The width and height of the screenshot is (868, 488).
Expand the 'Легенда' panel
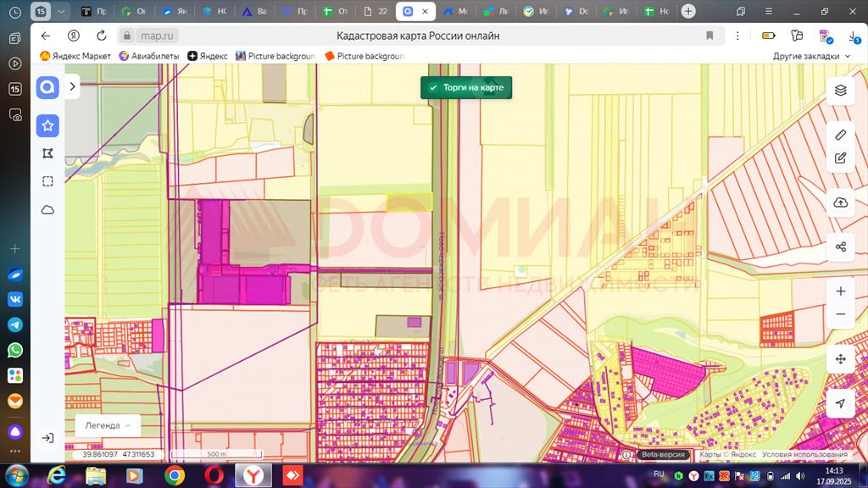pyautogui.click(x=107, y=425)
